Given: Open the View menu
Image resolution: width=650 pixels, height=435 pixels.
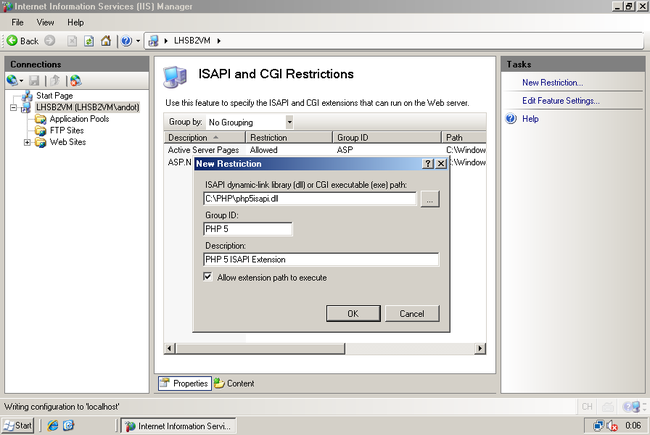Looking at the screenshot, I should point(45,22).
